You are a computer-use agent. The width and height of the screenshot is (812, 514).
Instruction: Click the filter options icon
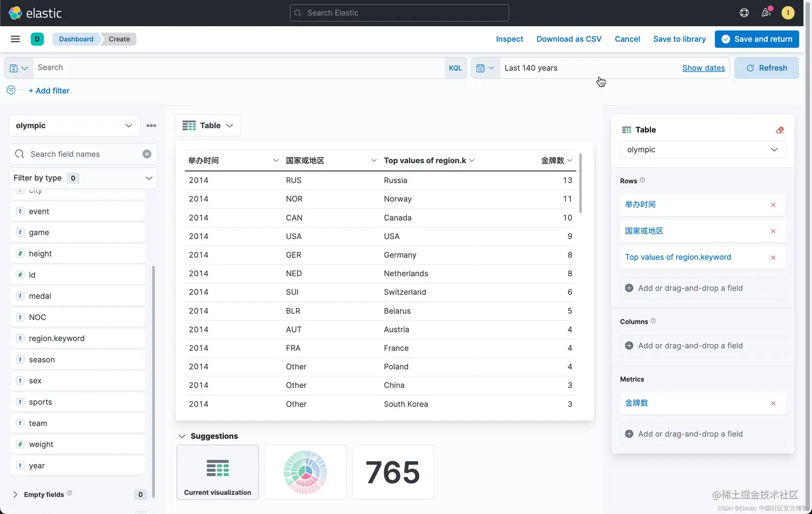[x=11, y=90]
